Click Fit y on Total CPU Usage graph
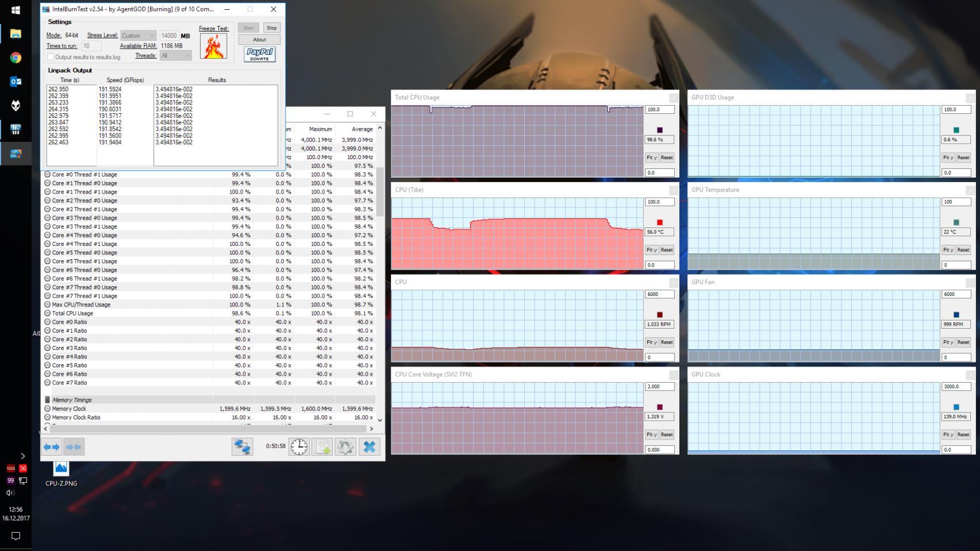 (x=651, y=157)
